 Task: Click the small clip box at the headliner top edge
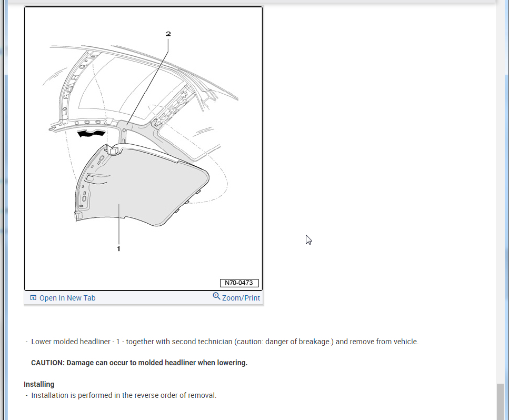click(x=114, y=151)
